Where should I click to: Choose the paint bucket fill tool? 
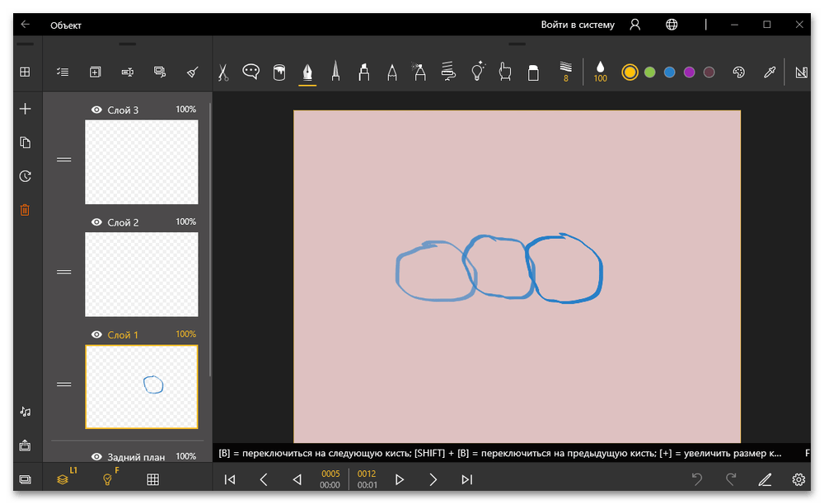click(279, 72)
